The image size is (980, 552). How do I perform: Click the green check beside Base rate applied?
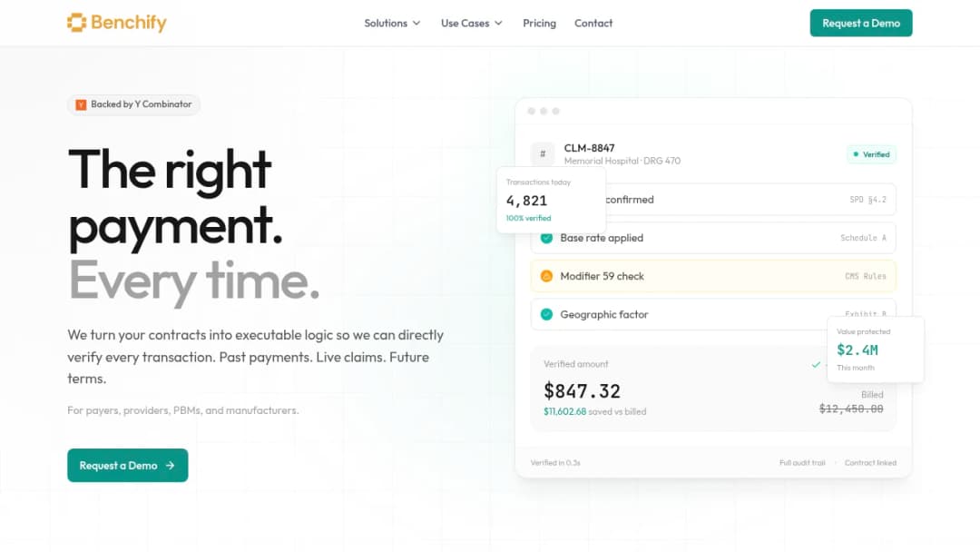pos(546,238)
